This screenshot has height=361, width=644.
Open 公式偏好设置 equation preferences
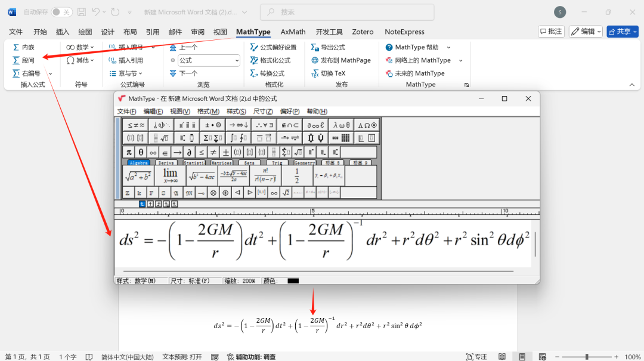[x=273, y=47]
